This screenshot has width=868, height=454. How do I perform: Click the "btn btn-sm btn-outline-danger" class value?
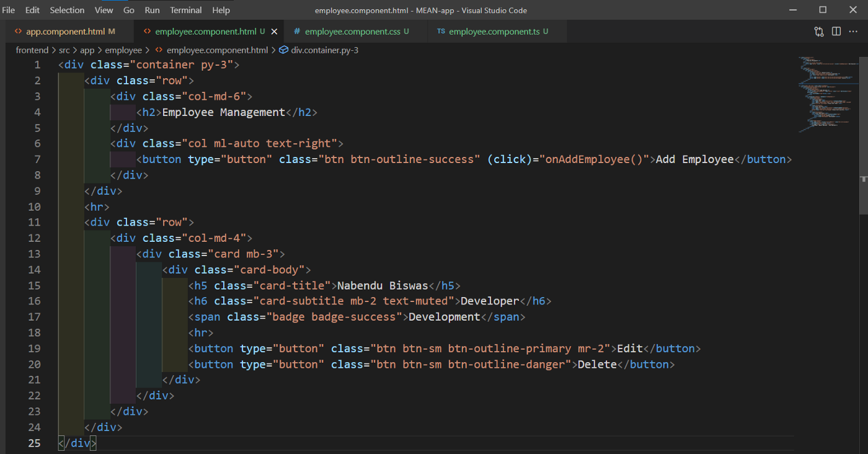(471, 364)
